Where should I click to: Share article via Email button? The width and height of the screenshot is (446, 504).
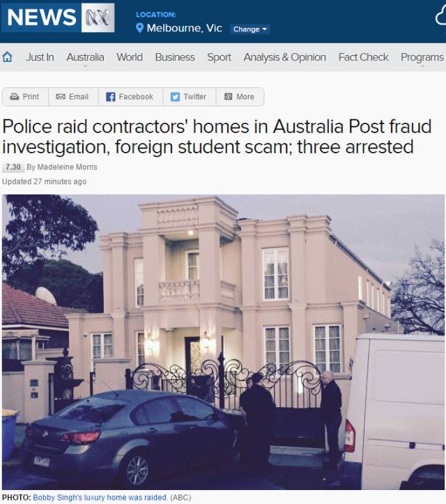[x=73, y=96]
